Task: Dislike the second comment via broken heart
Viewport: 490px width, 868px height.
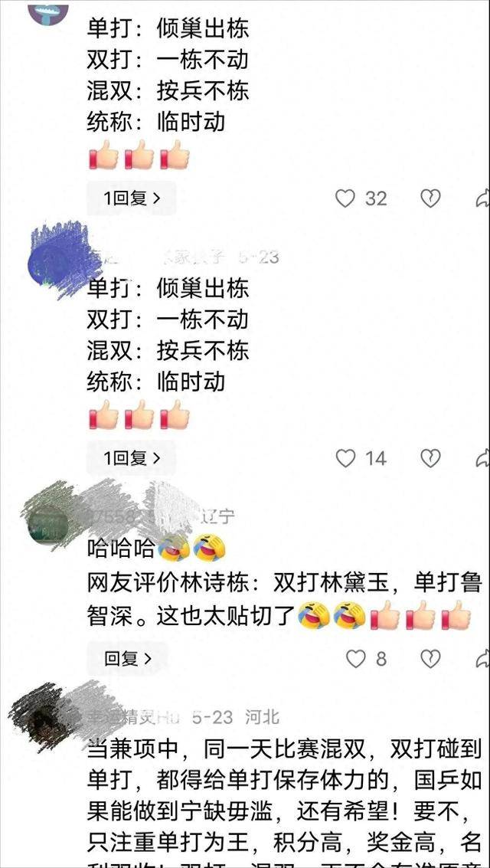Action: pyautogui.click(x=430, y=458)
